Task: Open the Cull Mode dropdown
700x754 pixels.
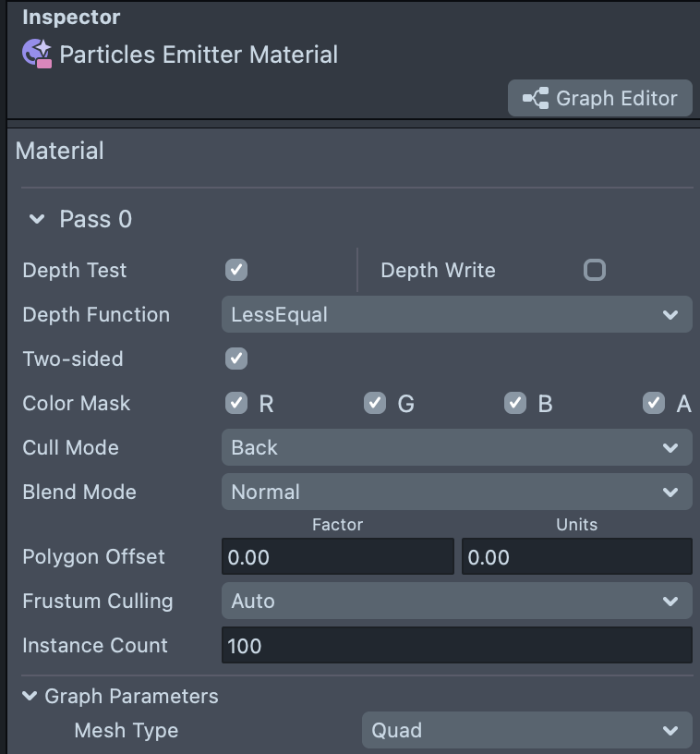Action: click(x=456, y=447)
